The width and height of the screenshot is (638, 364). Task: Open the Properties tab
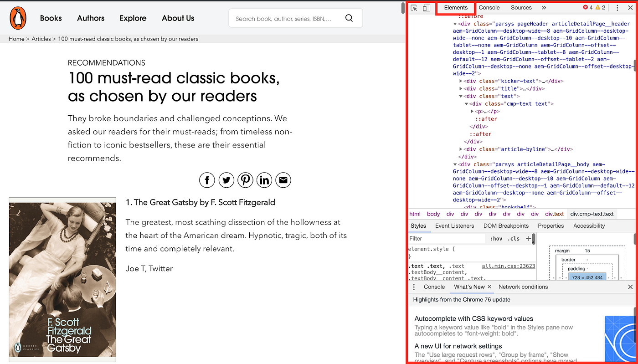point(551,226)
